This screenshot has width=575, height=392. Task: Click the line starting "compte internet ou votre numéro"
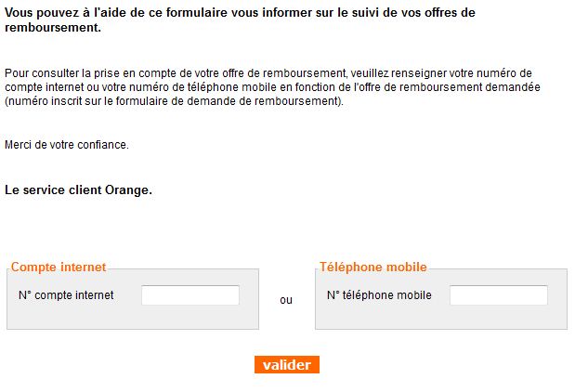pos(271,86)
